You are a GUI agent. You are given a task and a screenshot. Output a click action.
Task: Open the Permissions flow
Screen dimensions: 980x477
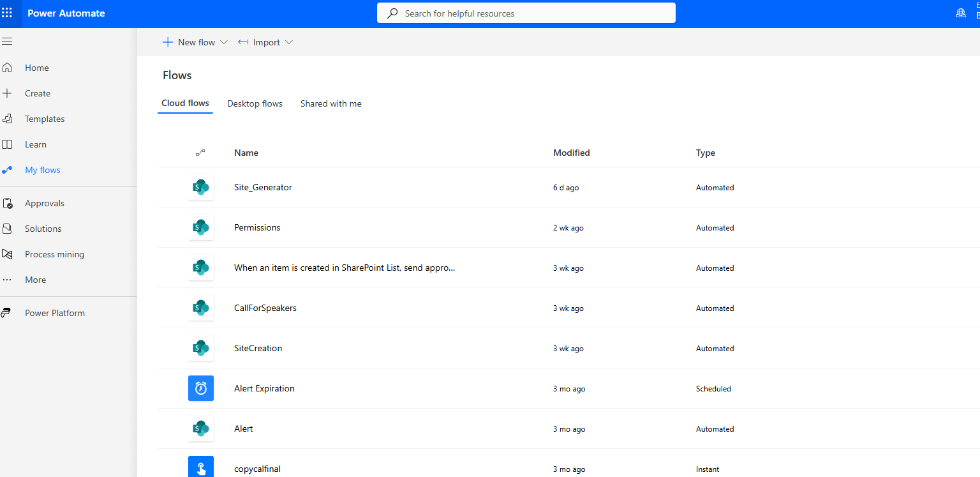(x=257, y=227)
